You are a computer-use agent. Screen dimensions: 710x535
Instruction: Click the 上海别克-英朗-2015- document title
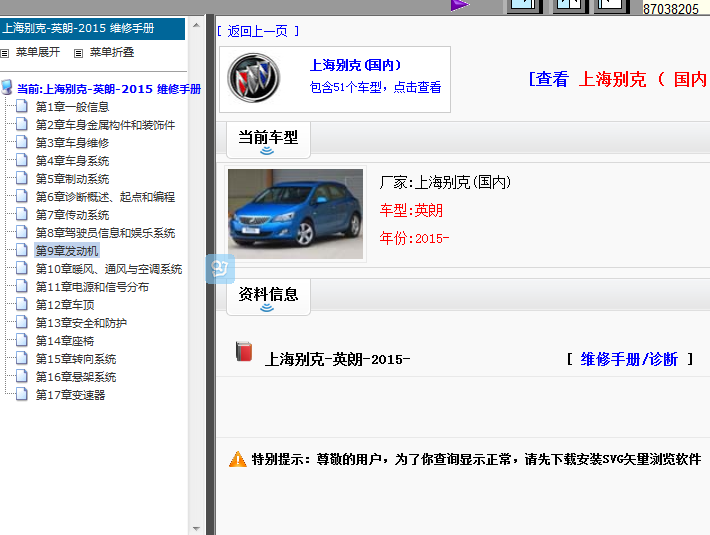click(337, 359)
